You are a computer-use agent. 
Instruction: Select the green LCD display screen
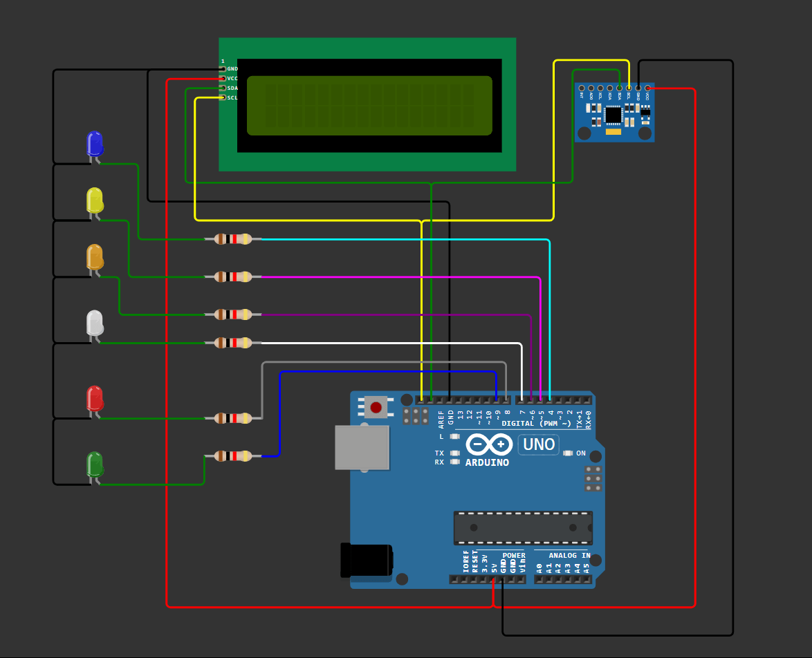pyautogui.click(x=369, y=106)
